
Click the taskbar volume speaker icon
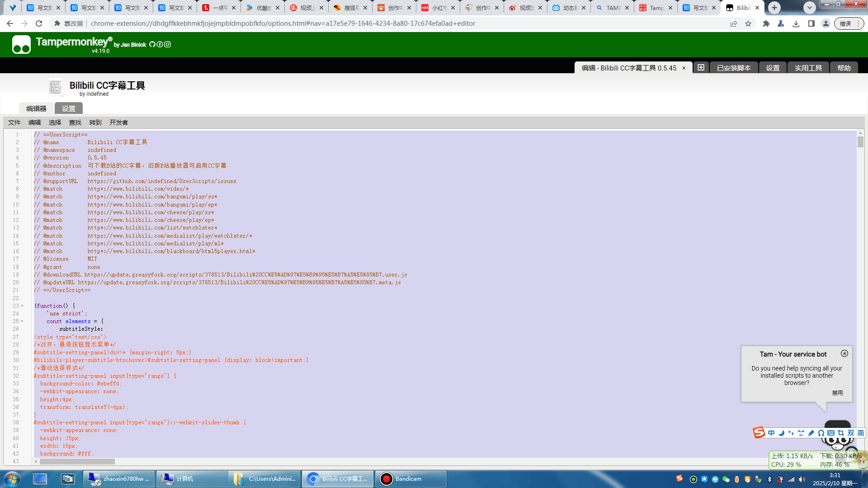[x=802, y=479]
